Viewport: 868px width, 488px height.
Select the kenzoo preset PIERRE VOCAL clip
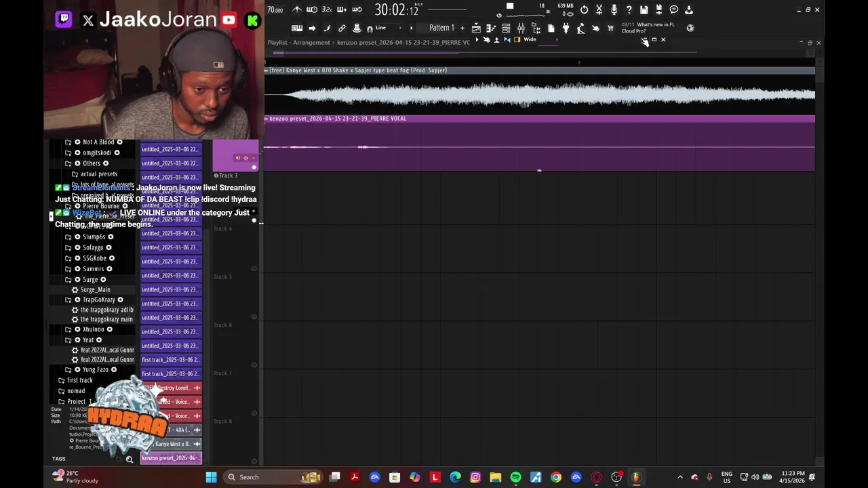(x=540, y=143)
